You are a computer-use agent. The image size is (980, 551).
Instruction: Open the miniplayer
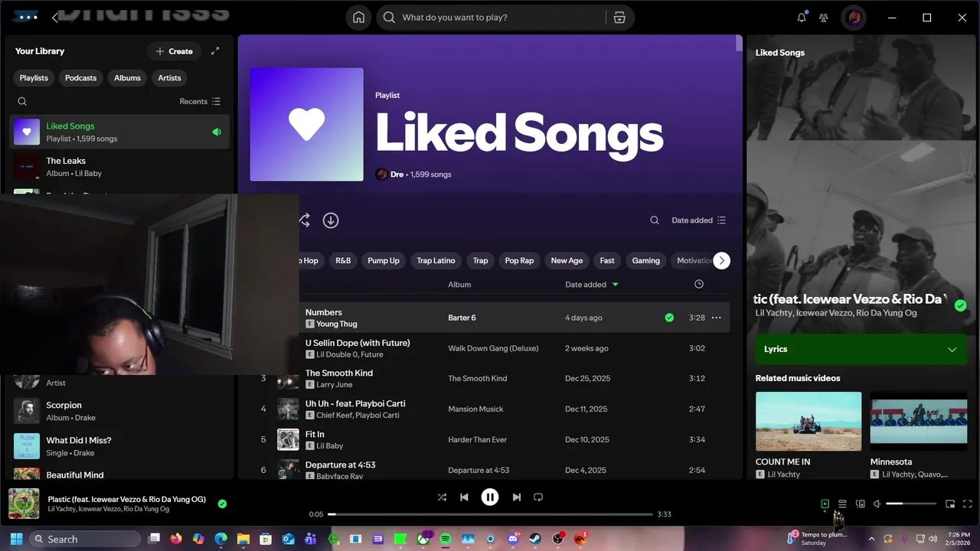950,504
